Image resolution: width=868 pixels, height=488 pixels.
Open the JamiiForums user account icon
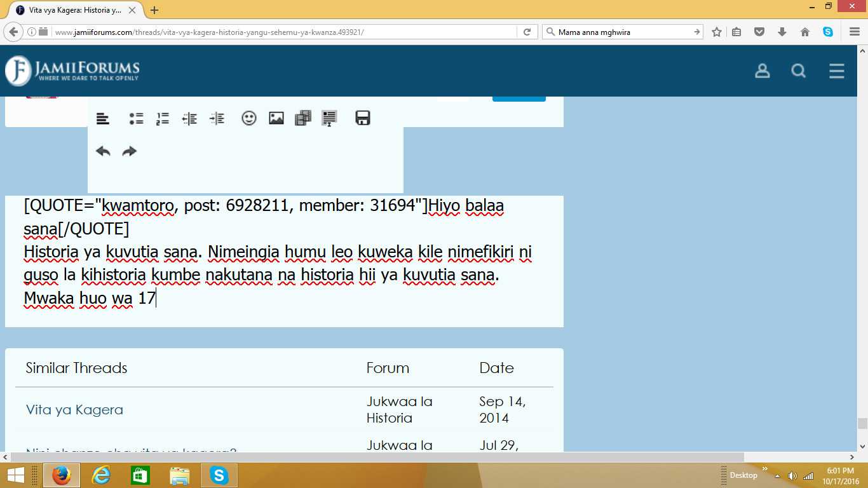click(x=763, y=71)
